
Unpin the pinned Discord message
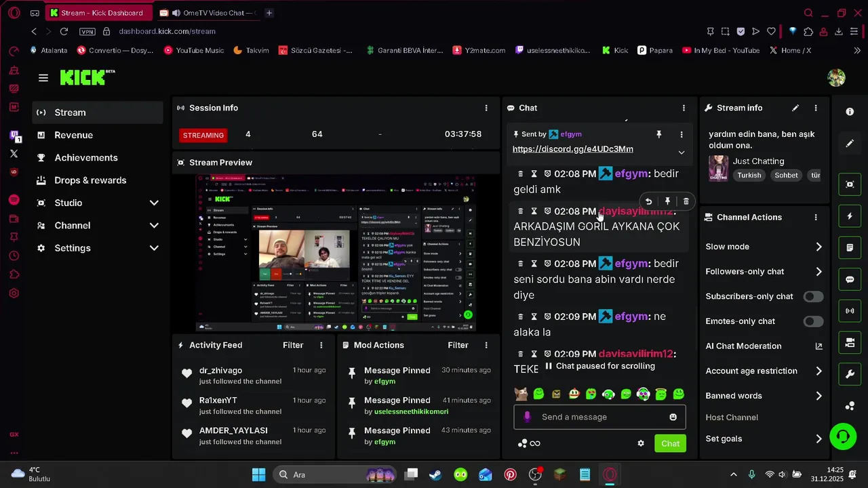coord(658,134)
